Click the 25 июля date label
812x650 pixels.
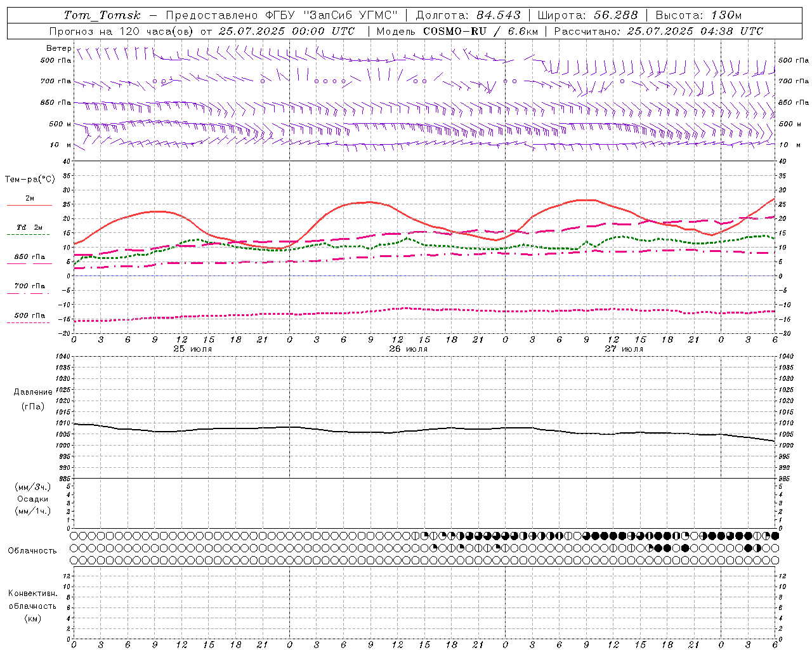tap(193, 349)
